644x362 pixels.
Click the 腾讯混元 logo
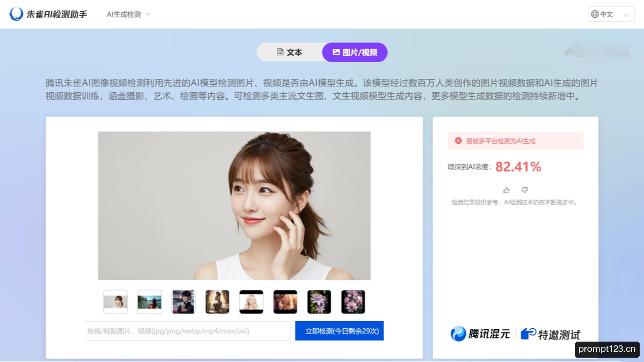click(480, 334)
